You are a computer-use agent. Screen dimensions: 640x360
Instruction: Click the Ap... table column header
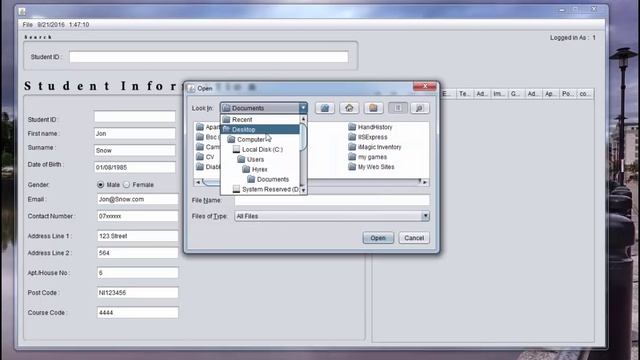click(550, 94)
